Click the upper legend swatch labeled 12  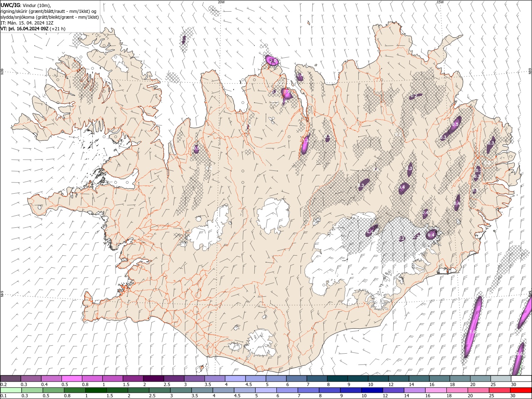tap(399, 379)
